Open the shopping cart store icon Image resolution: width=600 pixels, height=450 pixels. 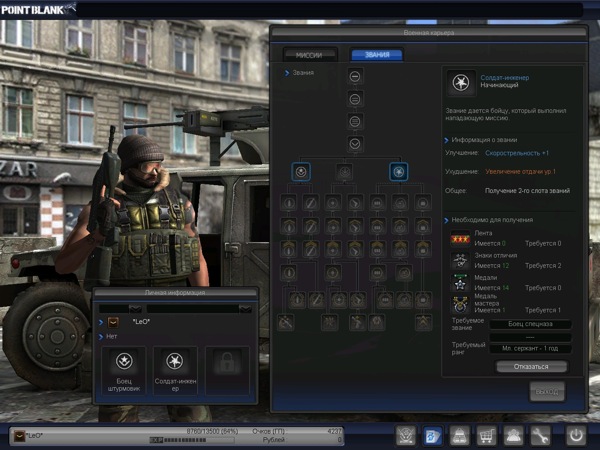[487, 436]
